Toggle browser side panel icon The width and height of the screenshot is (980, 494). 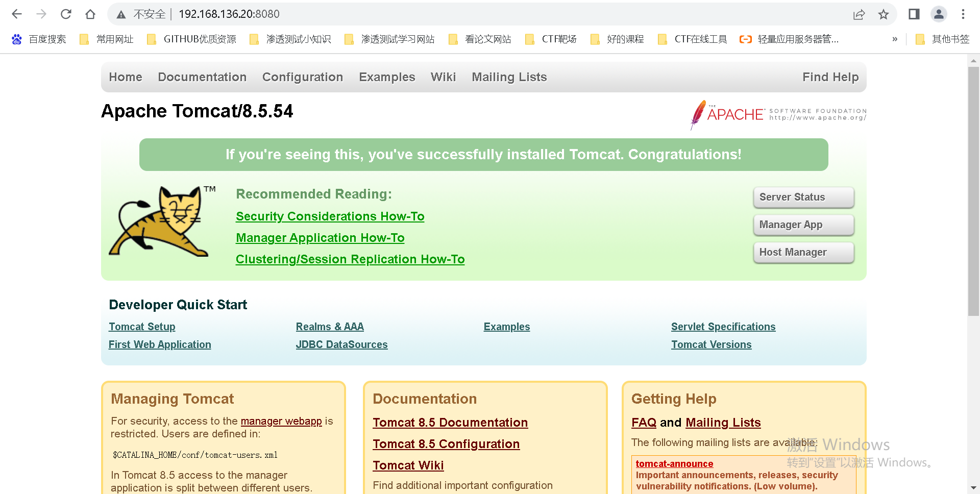tap(914, 14)
